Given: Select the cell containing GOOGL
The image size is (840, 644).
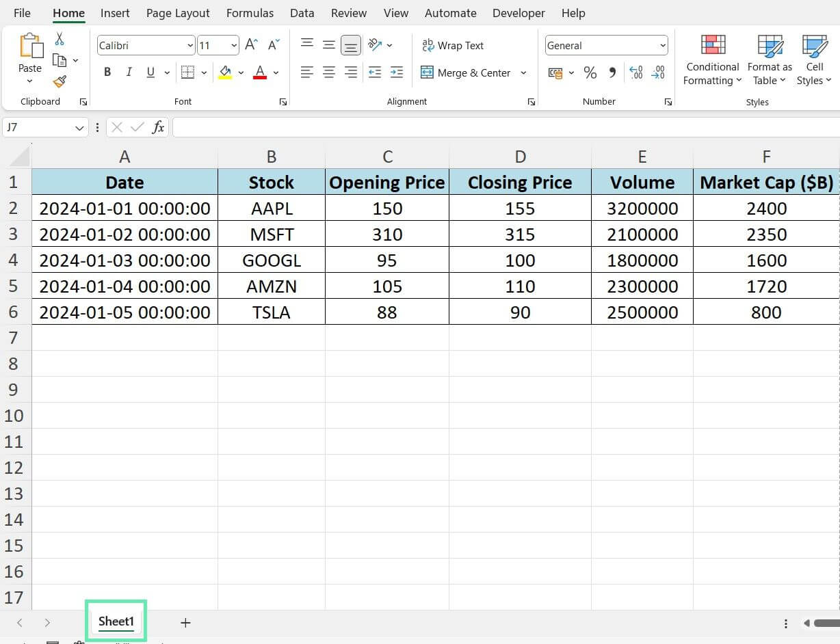Looking at the screenshot, I should (x=272, y=260).
